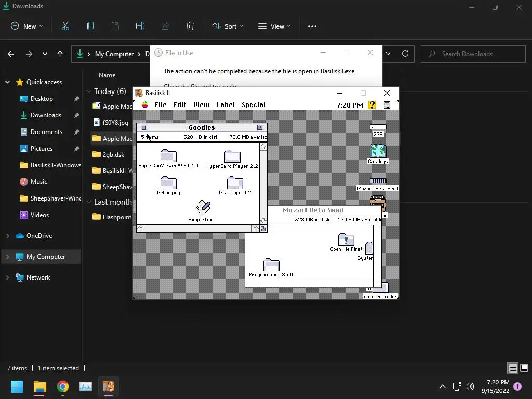This screenshot has height=399, width=532.
Task: Select the Programming Stuff folder
Action: tap(271, 268)
